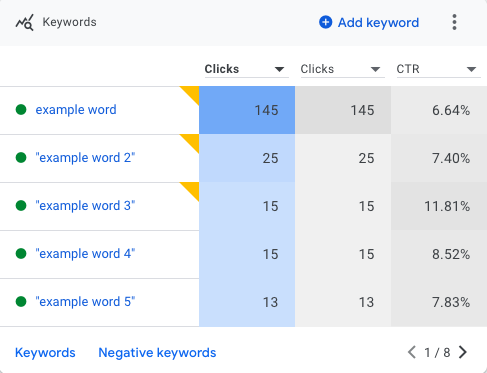Open the "example word 4" keyword link

[85, 254]
